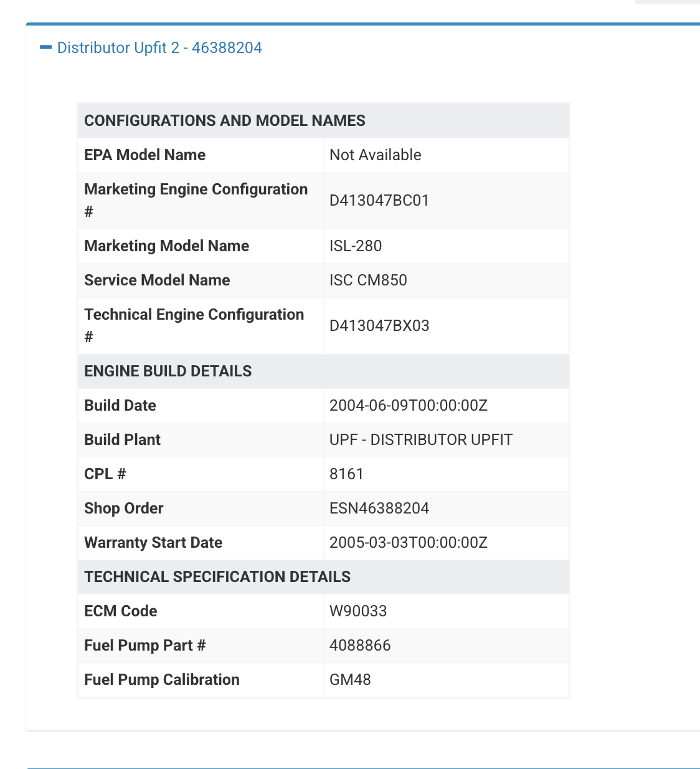The height and width of the screenshot is (769, 700).
Task: Click the Fuel Pump Part # label
Action: pos(145,646)
